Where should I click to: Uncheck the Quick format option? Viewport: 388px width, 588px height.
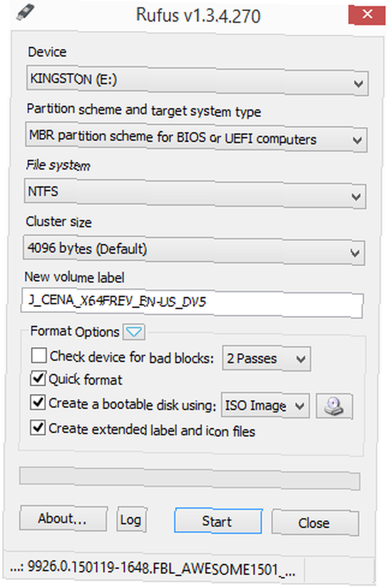pos(38,378)
